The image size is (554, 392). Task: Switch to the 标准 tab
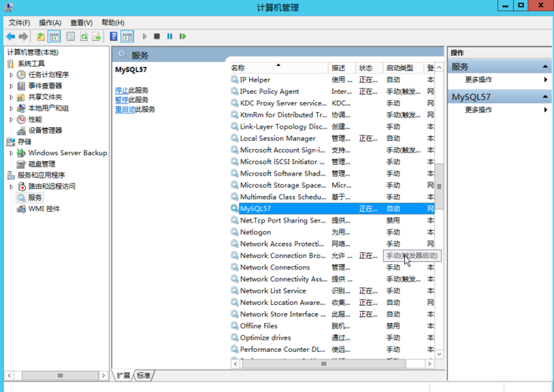144,375
